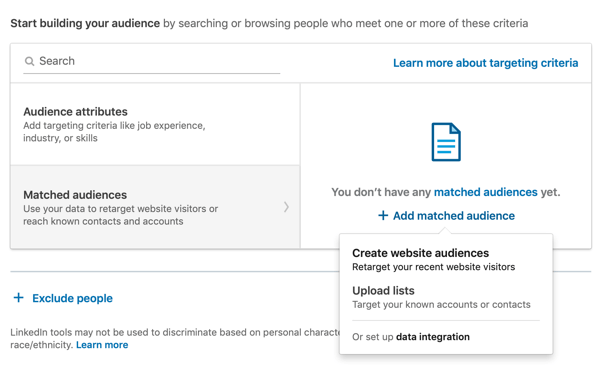Open Learn more link in discrimination notice
This screenshot has width=600, height=368.
pyautogui.click(x=102, y=345)
